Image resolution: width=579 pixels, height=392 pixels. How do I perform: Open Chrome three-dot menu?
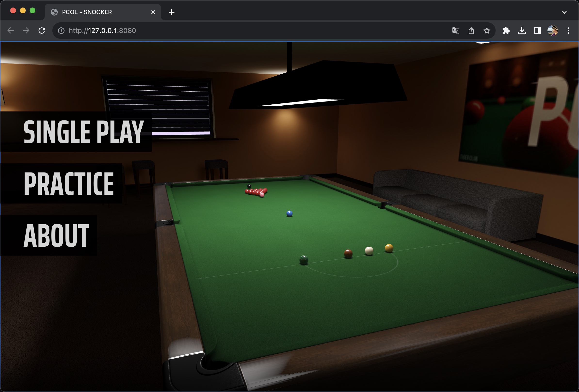pyautogui.click(x=568, y=31)
